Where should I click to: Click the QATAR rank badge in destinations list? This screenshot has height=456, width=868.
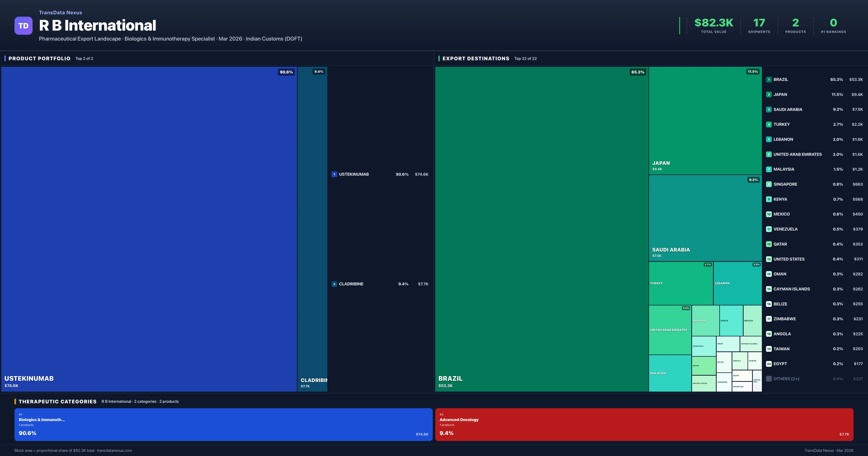[769, 244]
